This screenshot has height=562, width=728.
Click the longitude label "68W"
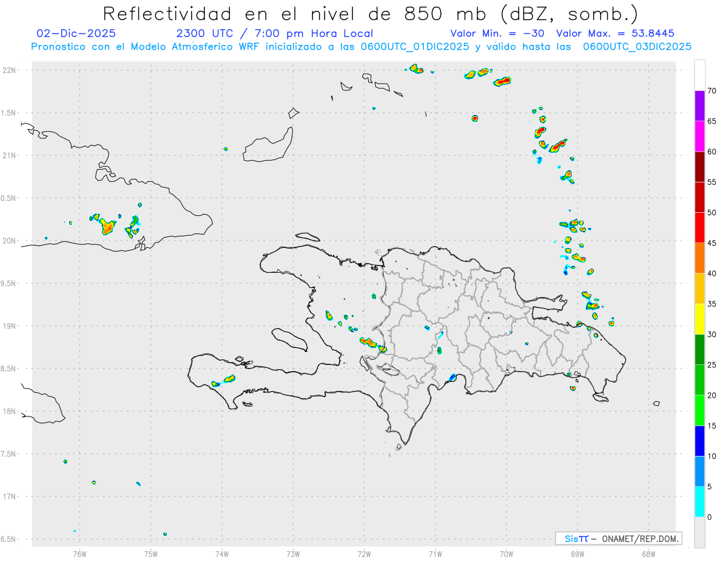point(649,554)
